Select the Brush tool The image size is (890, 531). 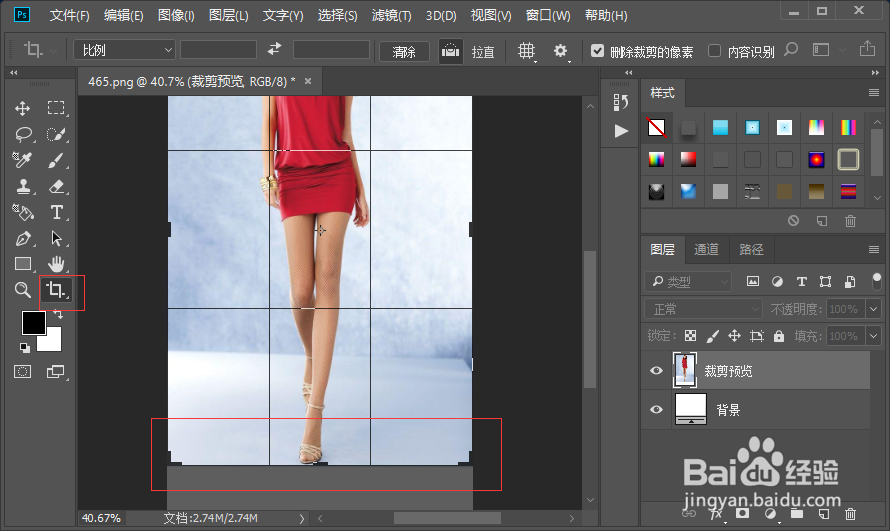[x=57, y=160]
